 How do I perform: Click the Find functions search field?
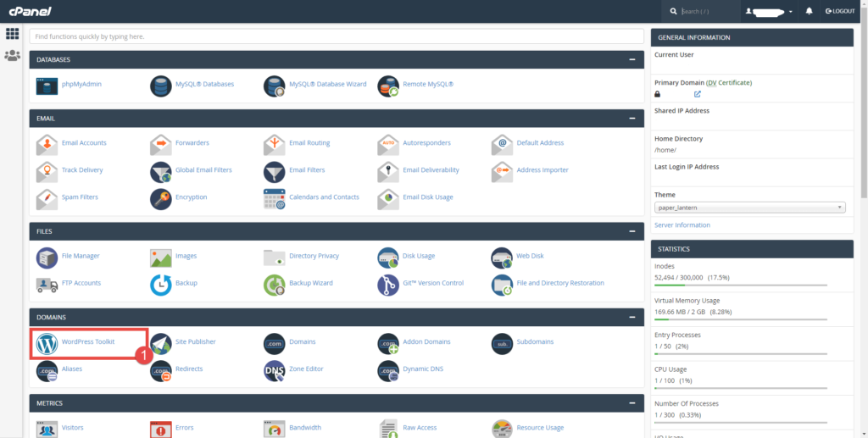pyautogui.click(x=337, y=37)
